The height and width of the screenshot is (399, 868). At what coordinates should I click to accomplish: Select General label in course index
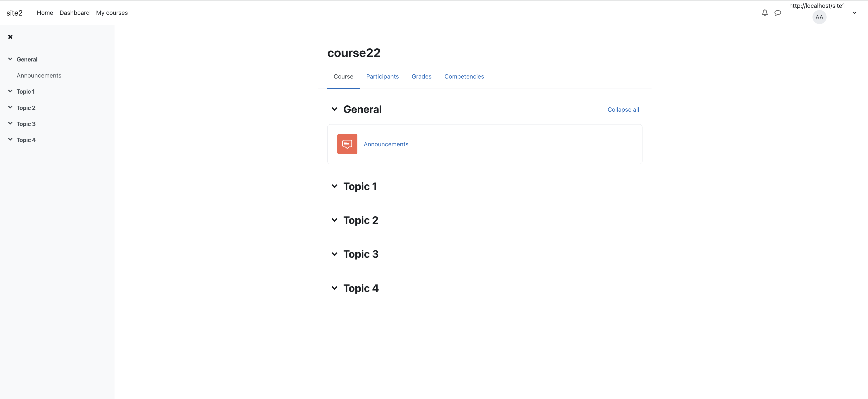point(27,59)
